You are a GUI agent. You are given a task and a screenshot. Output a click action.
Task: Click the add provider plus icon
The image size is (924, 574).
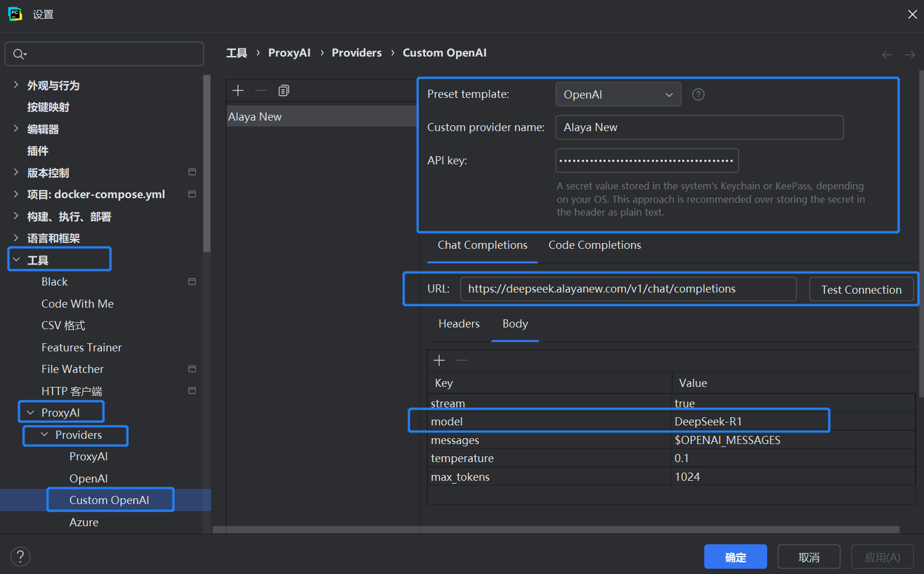pos(238,90)
